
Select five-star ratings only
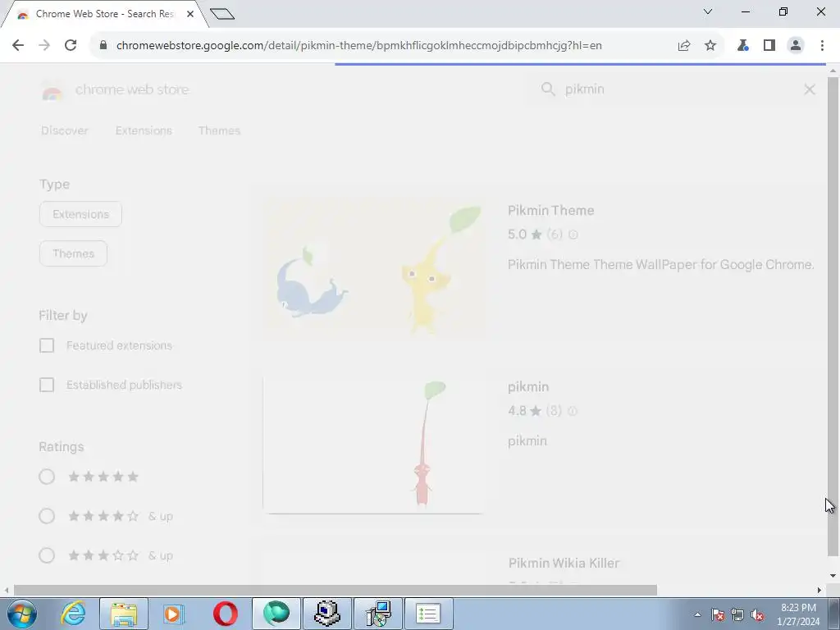47,477
